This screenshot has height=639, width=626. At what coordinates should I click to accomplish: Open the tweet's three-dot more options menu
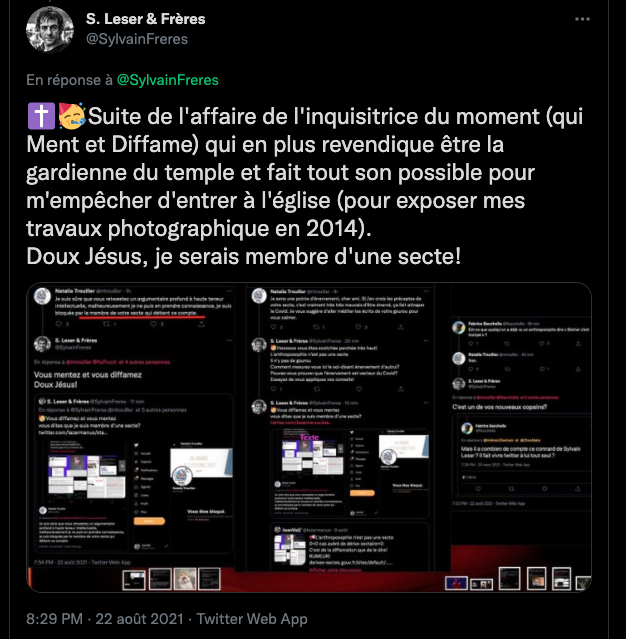pyautogui.click(x=582, y=19)
